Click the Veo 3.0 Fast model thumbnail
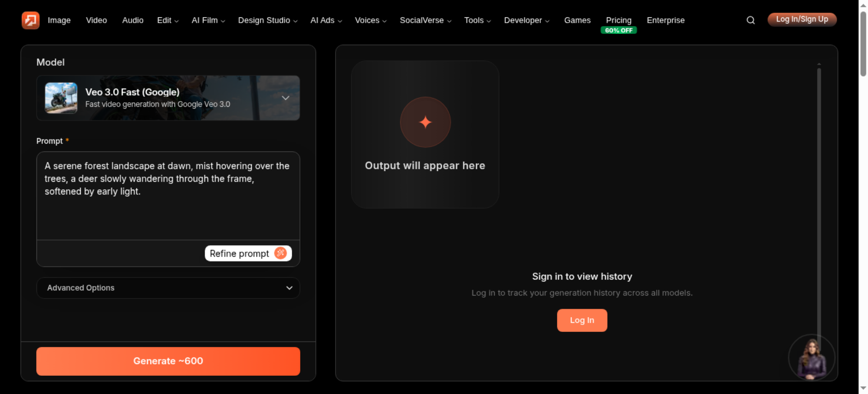The width and height of the screenshot is (868, 394). click(x=61, y=98)
